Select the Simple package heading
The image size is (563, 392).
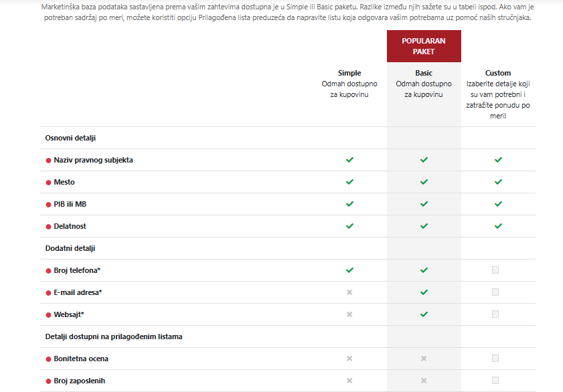point(349,73)
